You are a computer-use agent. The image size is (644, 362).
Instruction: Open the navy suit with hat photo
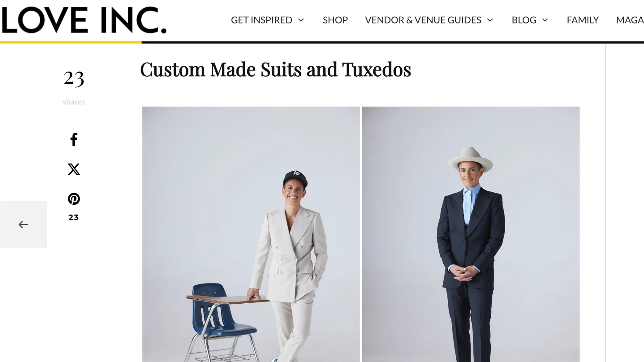[x=471, y=234]
